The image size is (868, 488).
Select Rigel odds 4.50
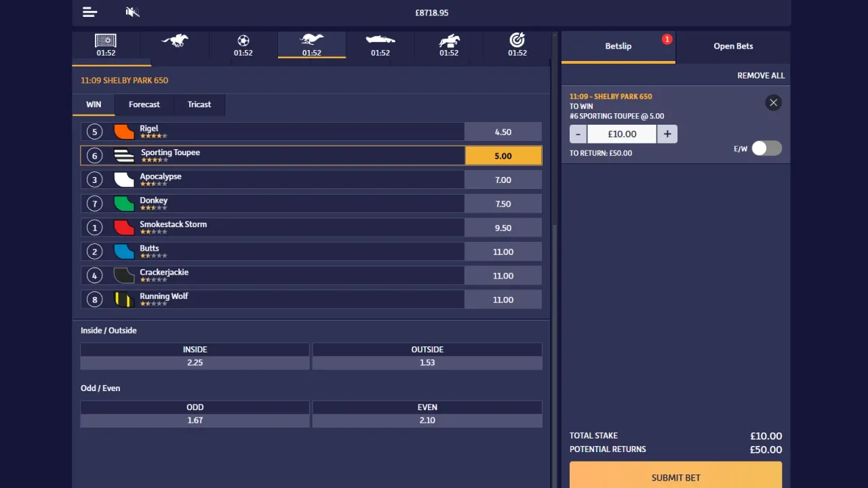[x=502, y=132]
